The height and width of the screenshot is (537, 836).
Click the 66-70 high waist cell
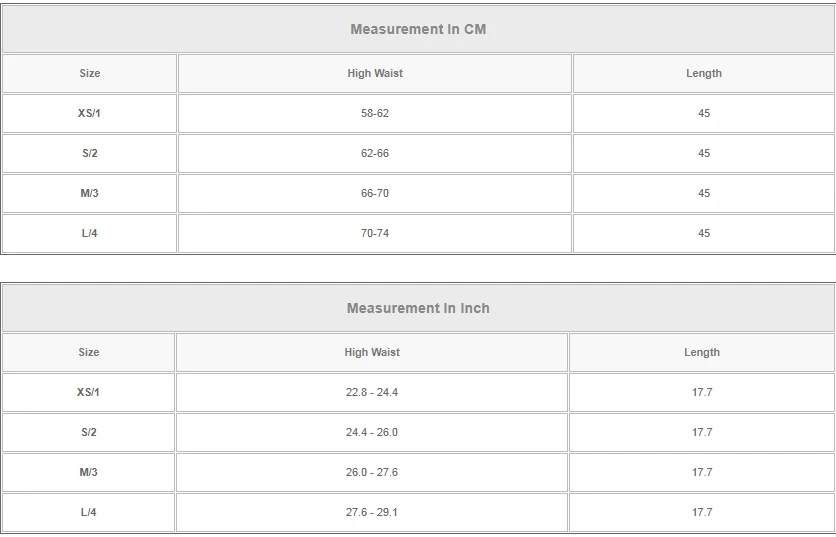(x=375, y=193)
